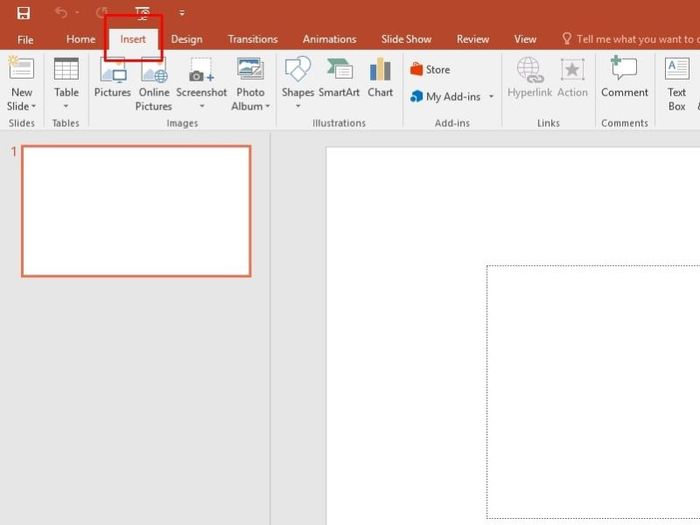Click the dotted placeholder on the slide
The image size is (700, 525).
pos(593,392)
